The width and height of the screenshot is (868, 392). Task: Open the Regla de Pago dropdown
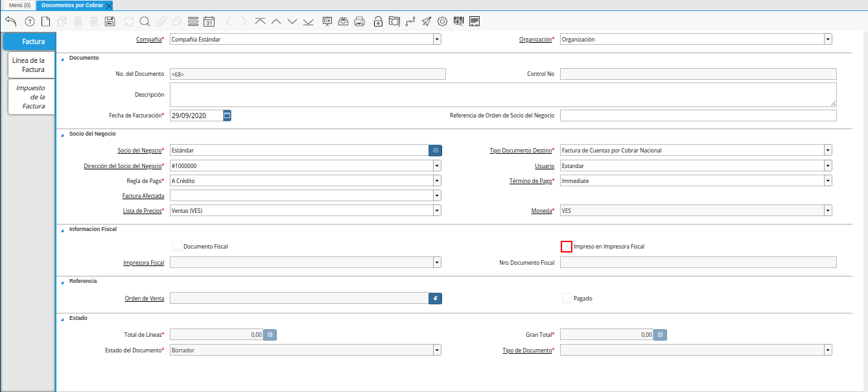pos(437,180)
